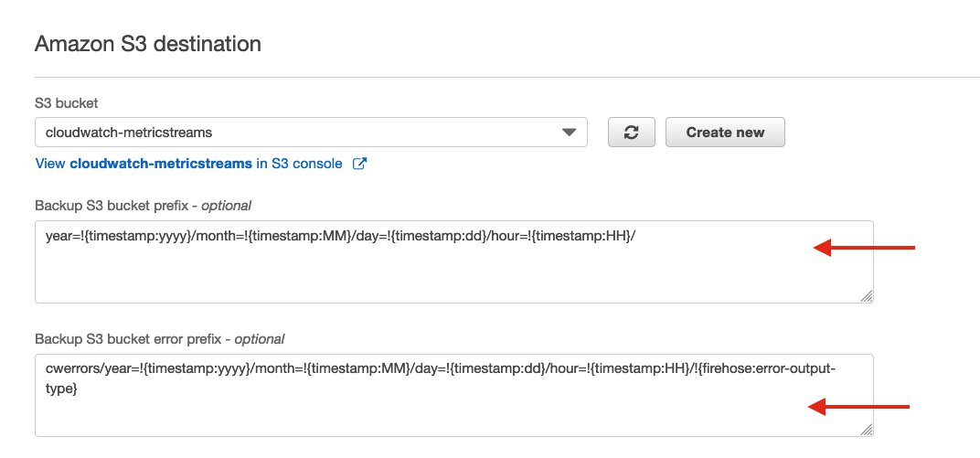Click red arrow pointing at error prefix field

pyautogui.click(x=858, y=407)
